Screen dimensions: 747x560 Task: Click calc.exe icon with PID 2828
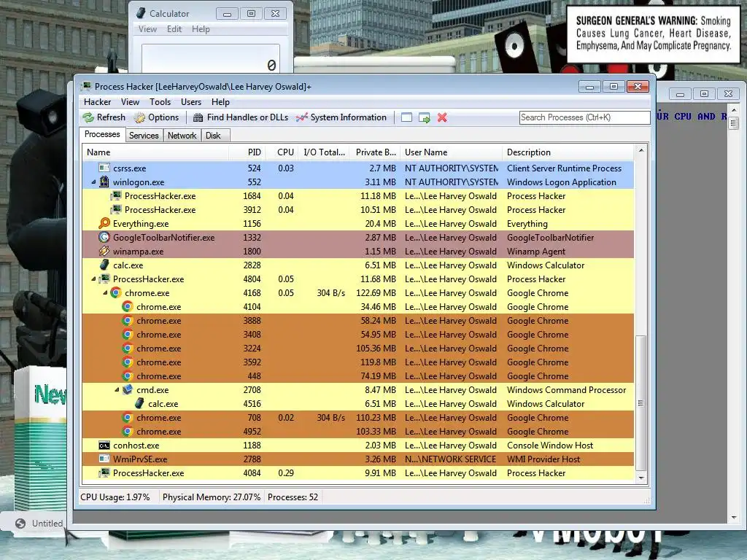(x=104, y=265)
